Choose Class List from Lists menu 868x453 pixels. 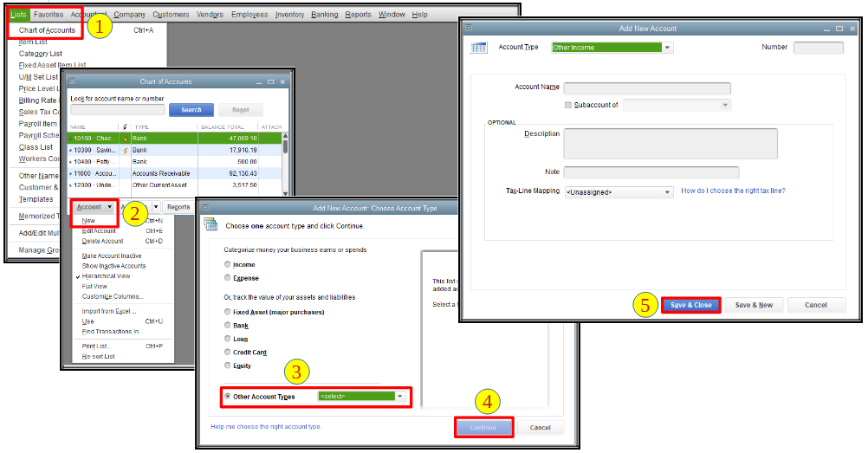pos(36,147)
